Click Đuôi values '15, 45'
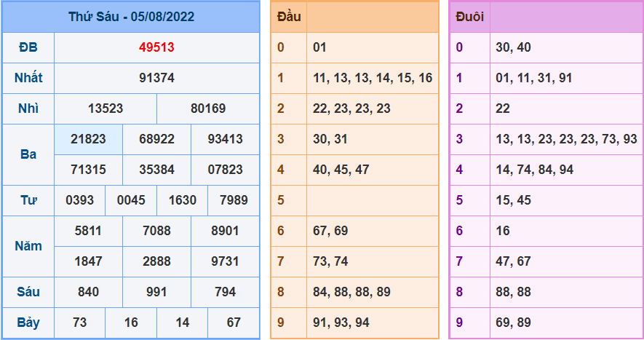 pyautogui.click(x=514, y=200)
